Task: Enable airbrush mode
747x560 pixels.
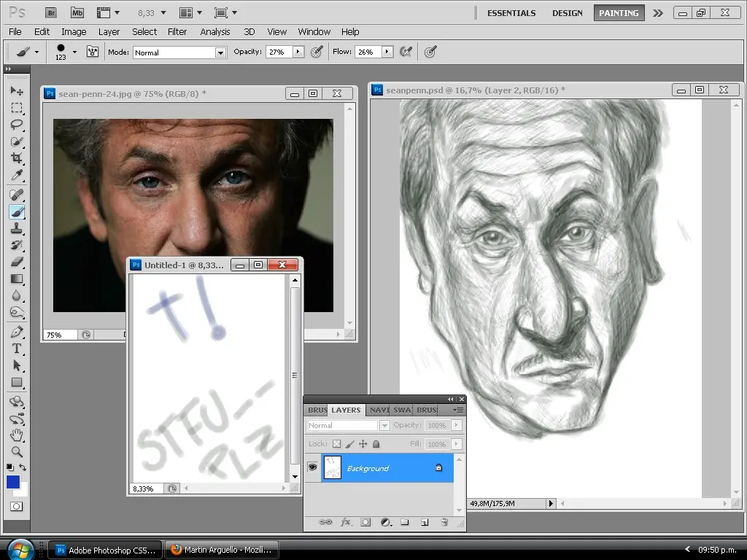Action: [x=406, y=52]
